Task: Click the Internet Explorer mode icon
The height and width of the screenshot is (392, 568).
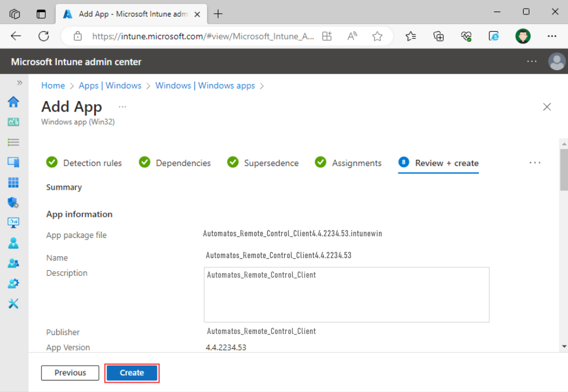Action: tap(494, 36)
